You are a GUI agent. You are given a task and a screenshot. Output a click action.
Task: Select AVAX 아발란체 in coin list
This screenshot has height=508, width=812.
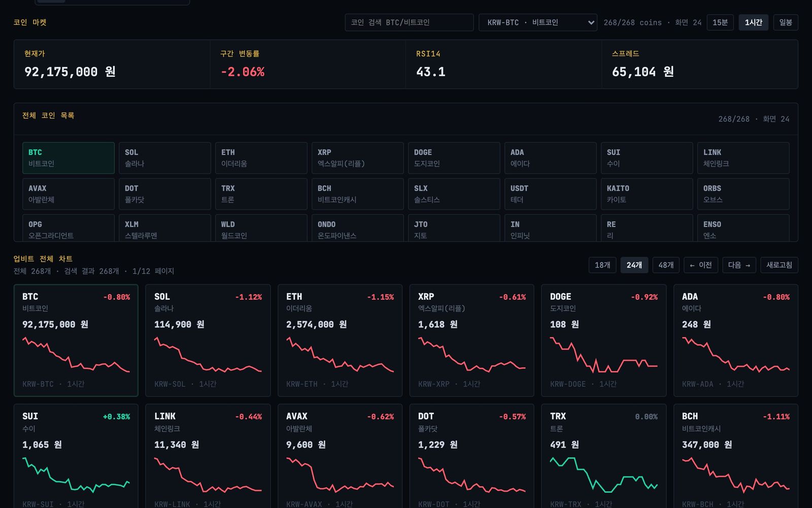pos(69,194)
